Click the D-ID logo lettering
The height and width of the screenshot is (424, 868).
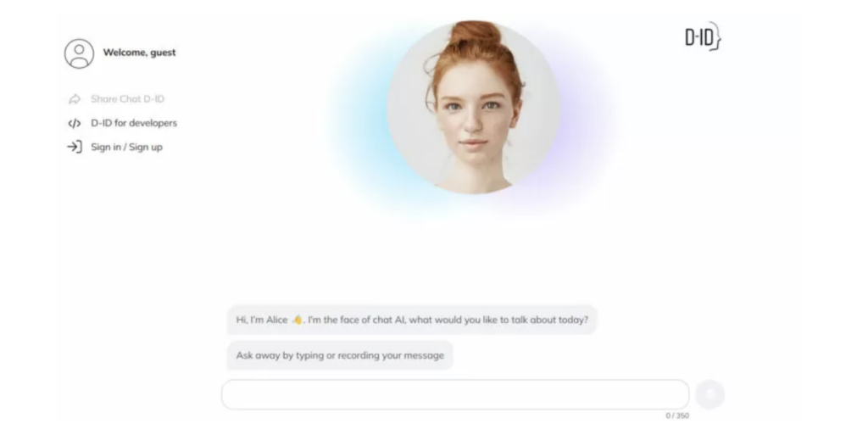click(698, 37)
